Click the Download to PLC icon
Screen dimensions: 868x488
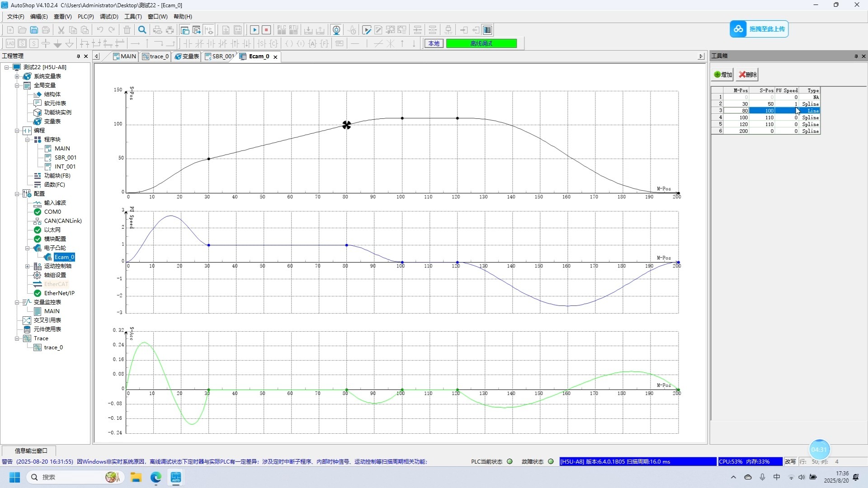(x=308, y=30)
